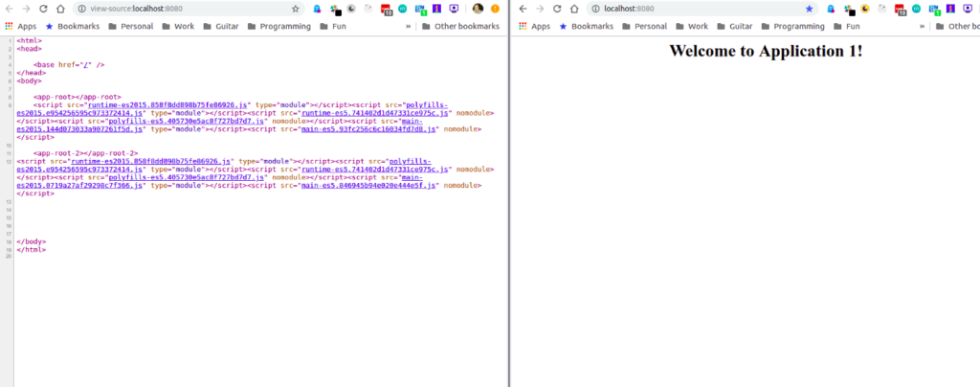Open Personal bookmark folder in view-source window
This screenshot has height=387, width=980.
click(130, 26)
